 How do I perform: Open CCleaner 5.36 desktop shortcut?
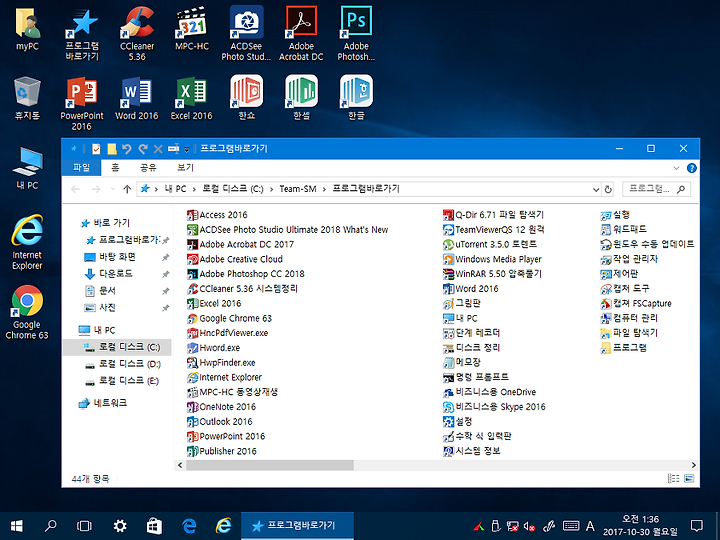(137, 34)
